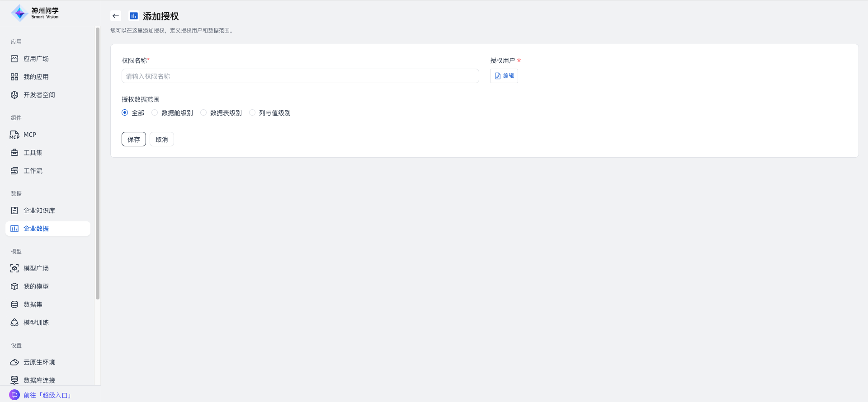868x402 pixels.
Task: Select the 全部 radio option
Action: (125, 112)
